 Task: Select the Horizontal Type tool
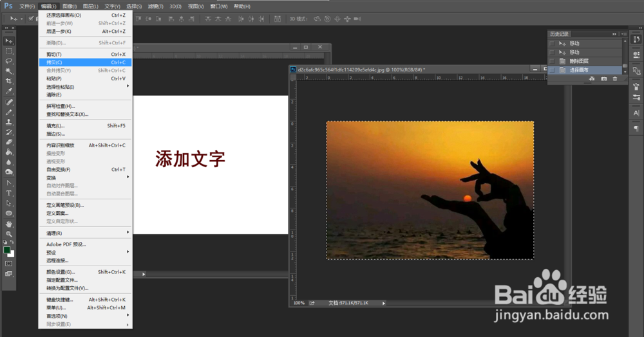pos(8,193)
